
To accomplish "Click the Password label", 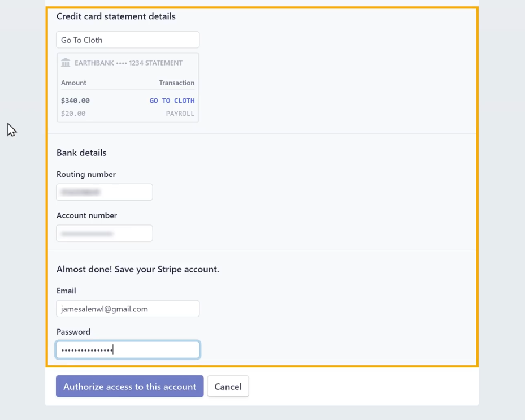I will tap(73, 332).
